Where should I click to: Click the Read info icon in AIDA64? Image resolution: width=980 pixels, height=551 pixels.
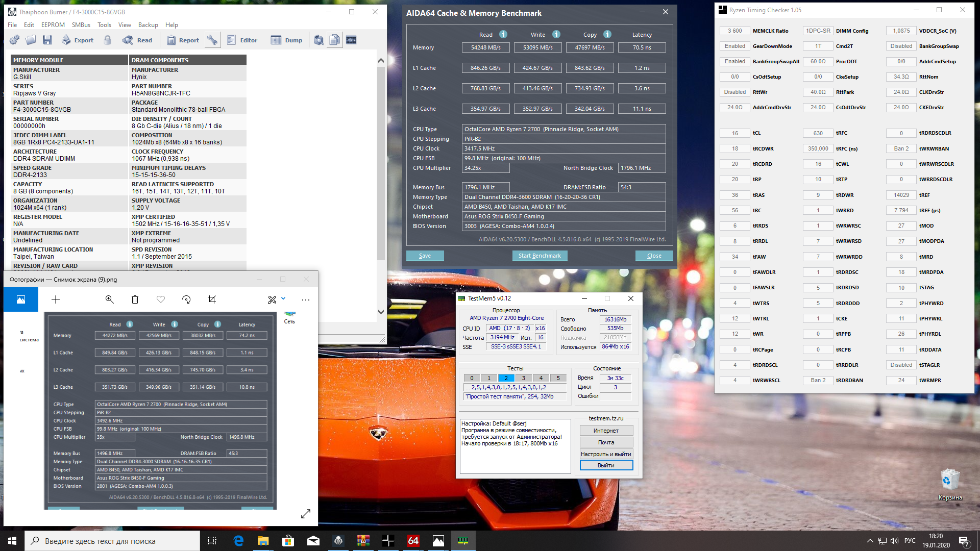coord(503,34)
